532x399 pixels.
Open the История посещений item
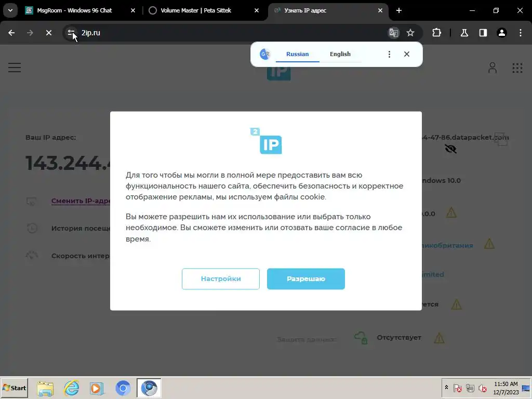[81, 229]
